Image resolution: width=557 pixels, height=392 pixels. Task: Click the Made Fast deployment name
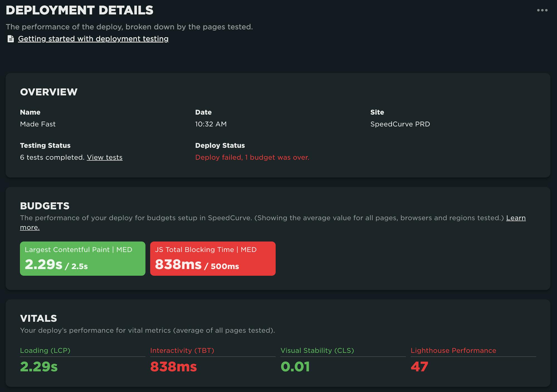click(38, 124)
